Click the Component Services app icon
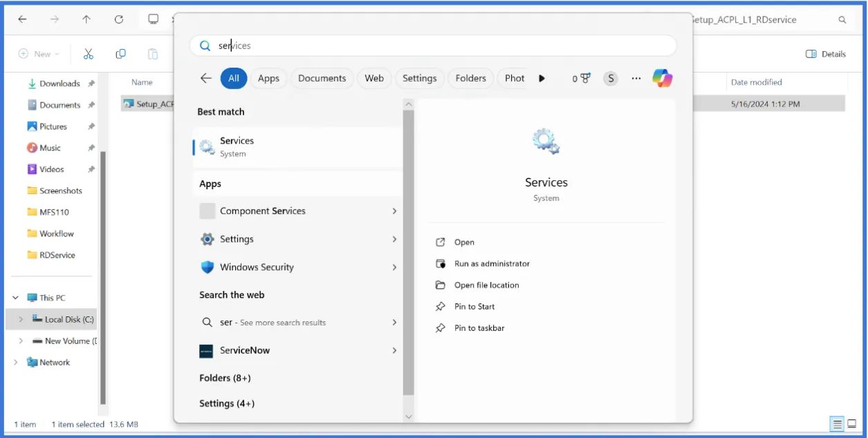The height and width of the screenshot is (438, 868). click(207, 211)
